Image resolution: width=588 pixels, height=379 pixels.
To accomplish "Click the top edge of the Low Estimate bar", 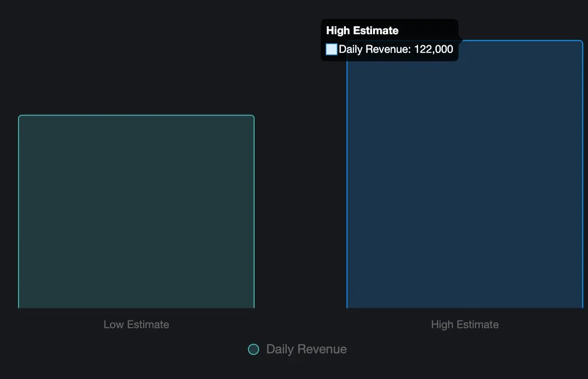I will (136, 116).
